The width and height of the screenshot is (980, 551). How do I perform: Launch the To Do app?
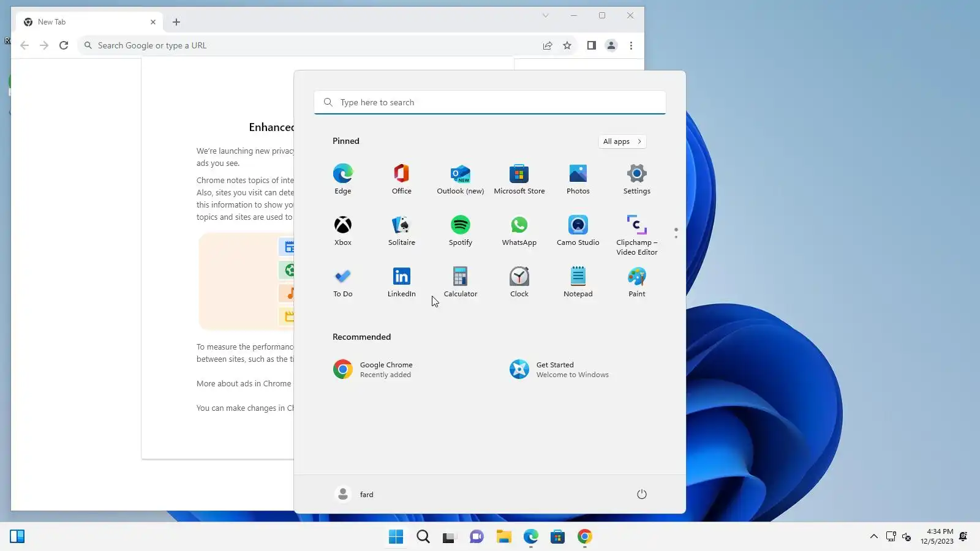click(x=343, y=282)
